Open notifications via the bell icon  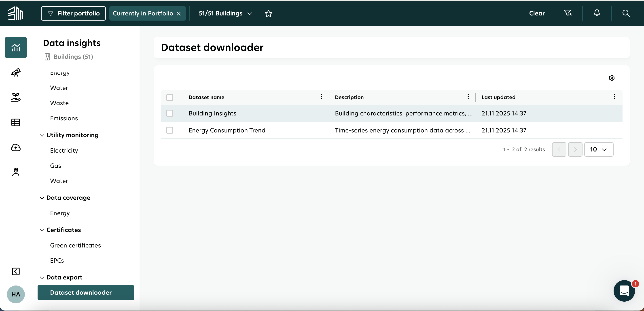pyautogui.click(x=597, y=13)
